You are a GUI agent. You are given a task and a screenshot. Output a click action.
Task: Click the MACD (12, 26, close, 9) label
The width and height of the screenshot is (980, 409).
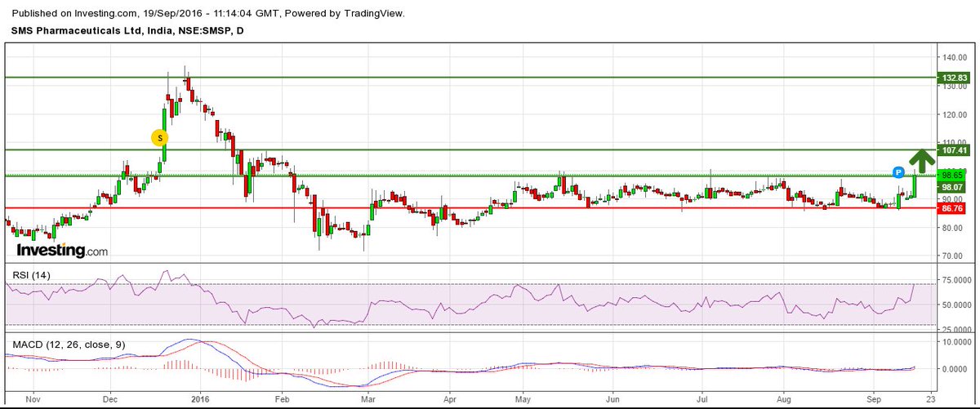(x=68, y=345)
